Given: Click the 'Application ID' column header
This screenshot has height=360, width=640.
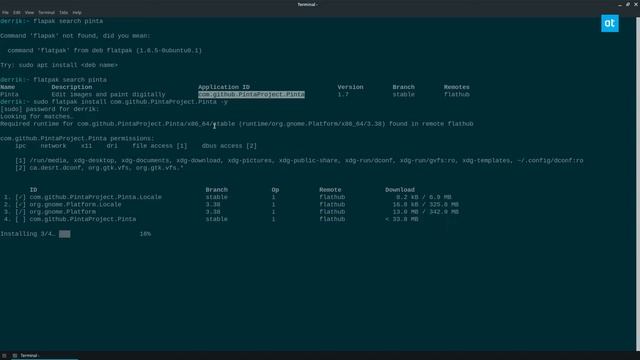Looking at the screenshot, I should tap(224, 87).
